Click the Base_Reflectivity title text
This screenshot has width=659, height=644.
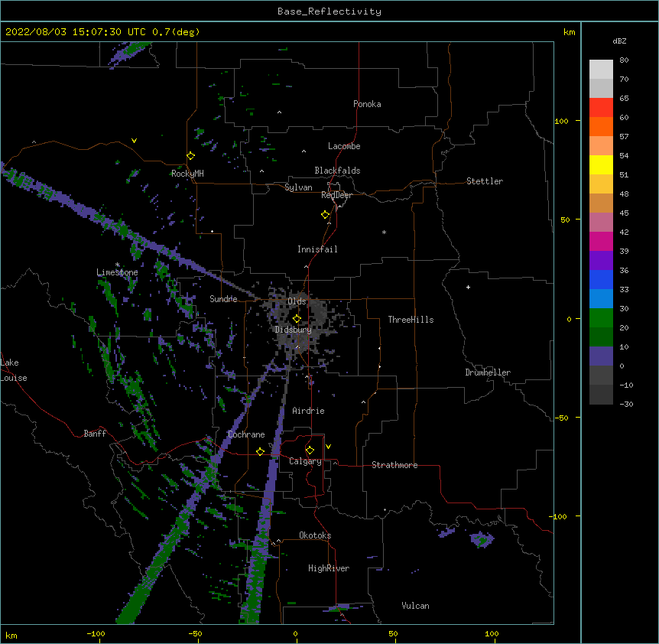point(329,11)
